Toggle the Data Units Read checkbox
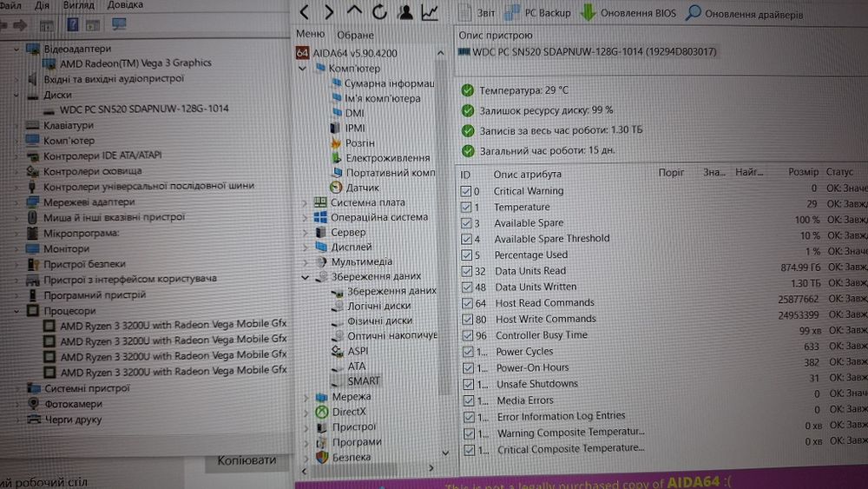Screen dimensions: 868x489 [467, 271]
